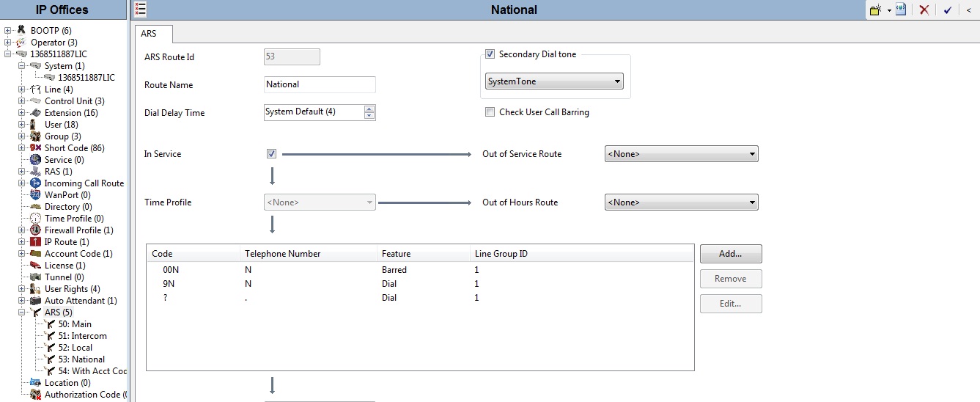This screenshot has height=402, width=980.
Task: Click the Line Group ID column header
Action: click(x=582, y=254)
